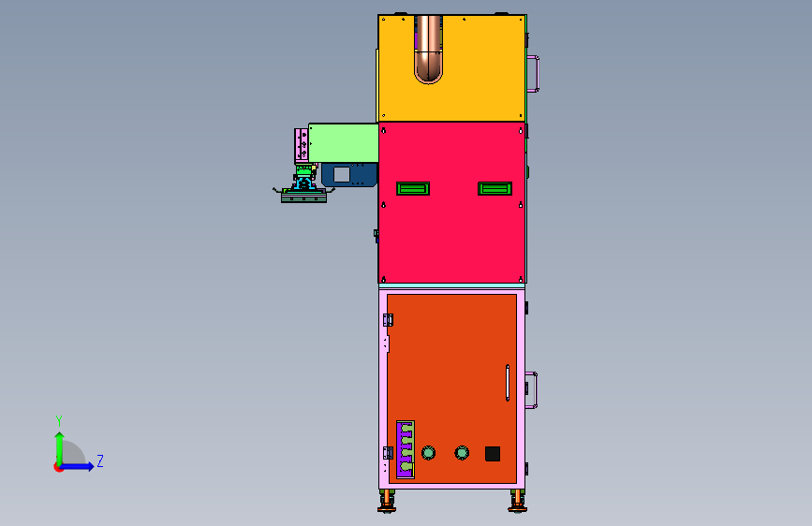Click the Z axis label

click(100, 460)
